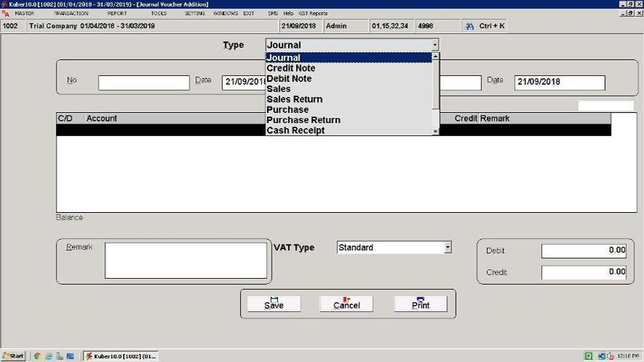Screen dimensions: 644x362
Task: Click the Balance label under grid
Action: click(x=69, y=217)
